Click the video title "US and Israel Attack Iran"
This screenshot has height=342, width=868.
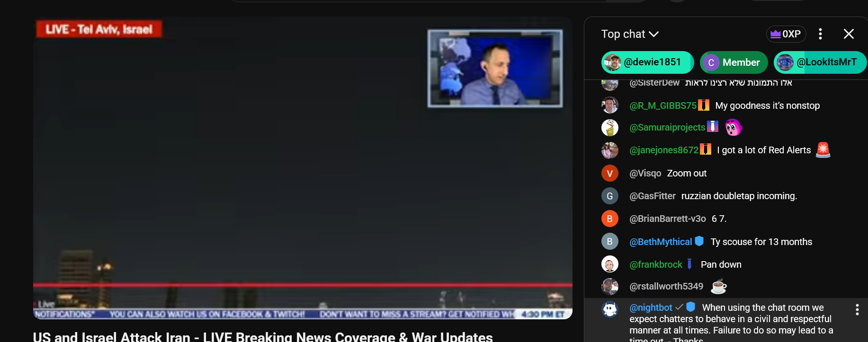coord(263,336)
